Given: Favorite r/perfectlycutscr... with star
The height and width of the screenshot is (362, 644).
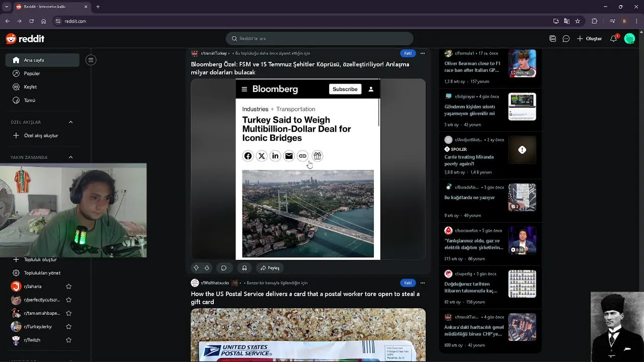Looking at the screenshot, I should tap(69, 300).
